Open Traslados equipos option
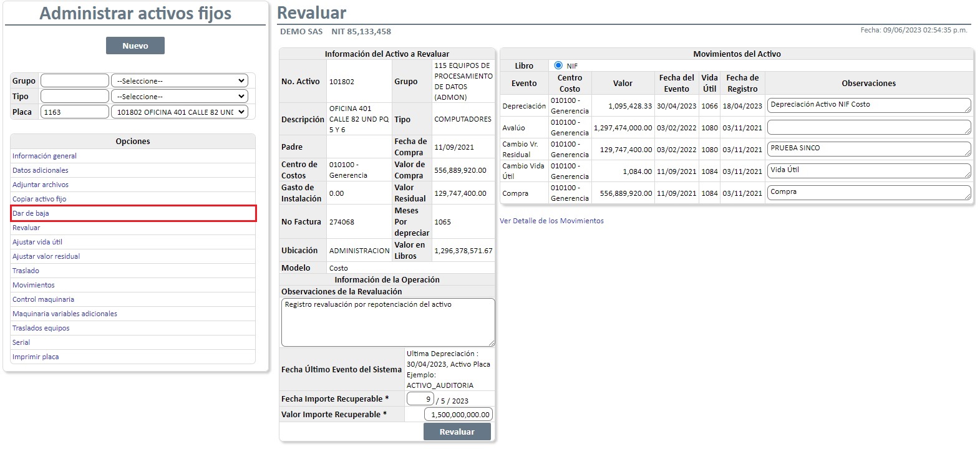980x449 pixels. point(41,328)
